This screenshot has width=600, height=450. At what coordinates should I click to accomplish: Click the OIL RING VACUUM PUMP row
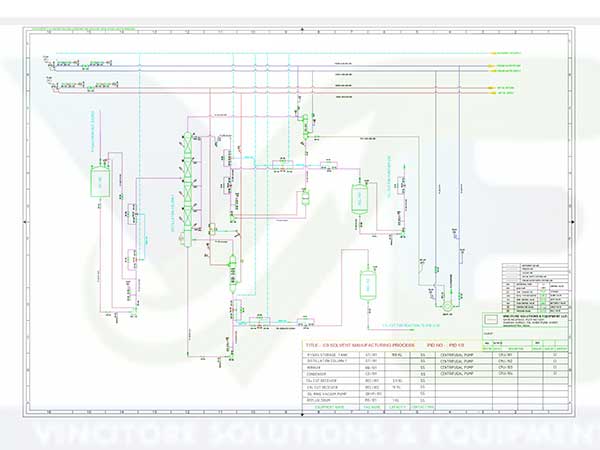pos(370,394)
